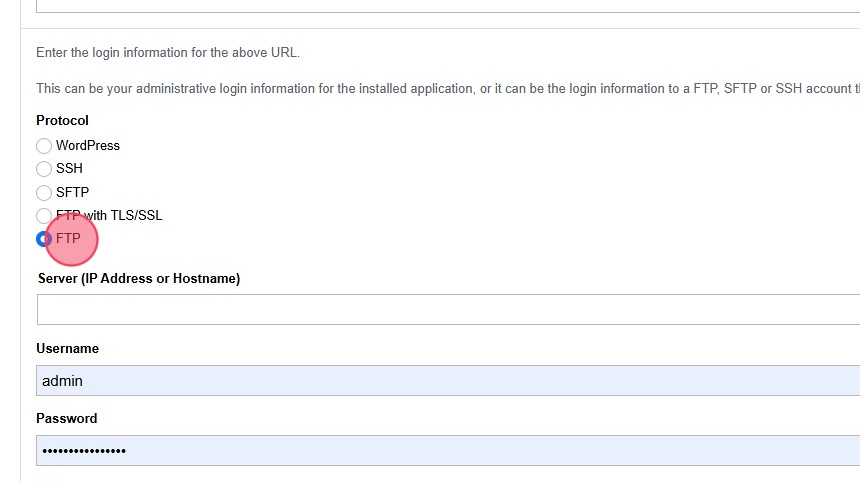Click the selected FTP radio button

click(44, 239)
